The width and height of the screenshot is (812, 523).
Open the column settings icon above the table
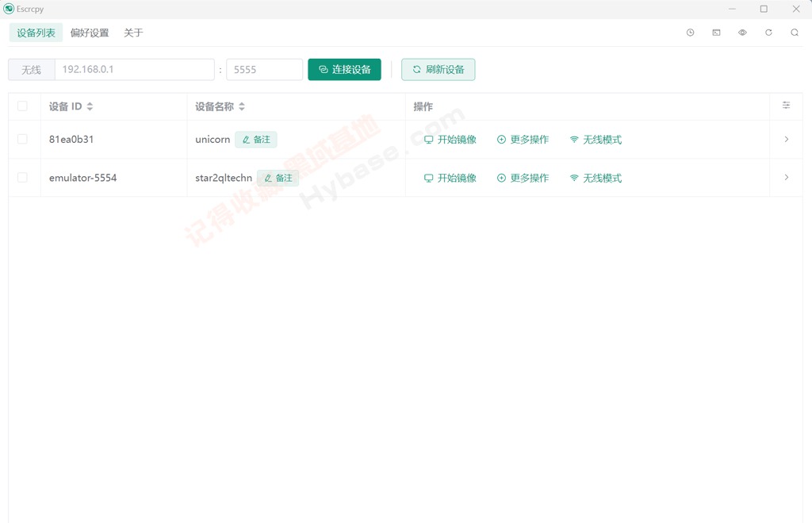click(x=786, y=106)
